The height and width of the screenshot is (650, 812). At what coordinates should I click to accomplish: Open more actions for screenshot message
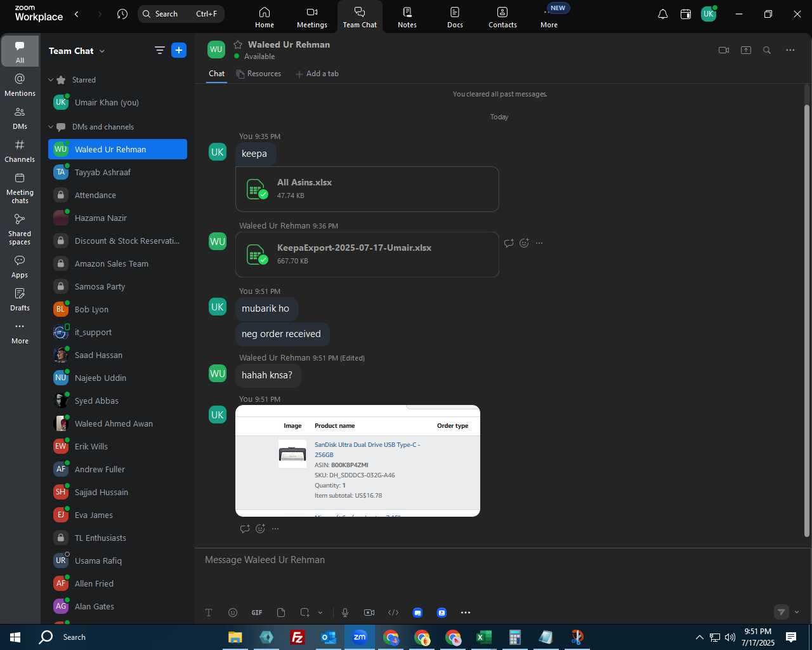[275, 529]
